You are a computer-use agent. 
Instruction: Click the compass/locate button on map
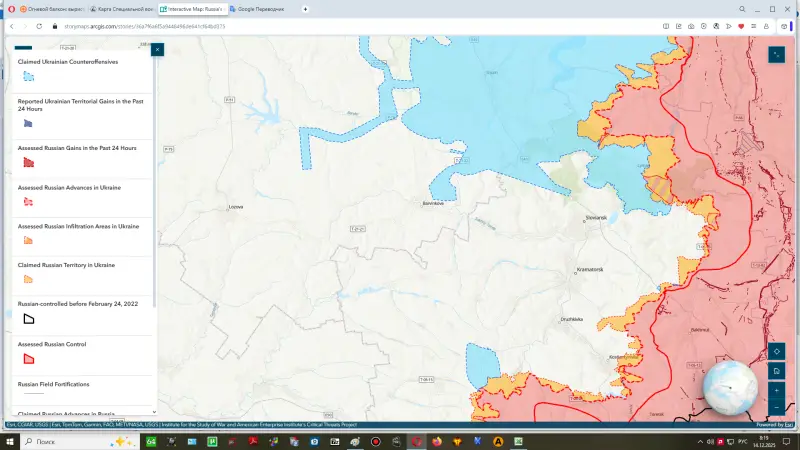pos(777,351)
